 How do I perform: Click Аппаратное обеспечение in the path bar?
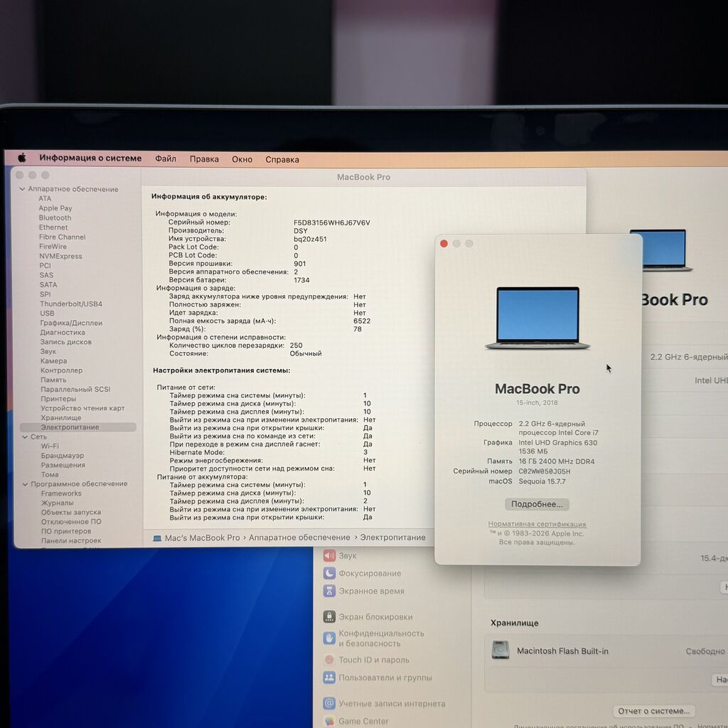[299, 537]
